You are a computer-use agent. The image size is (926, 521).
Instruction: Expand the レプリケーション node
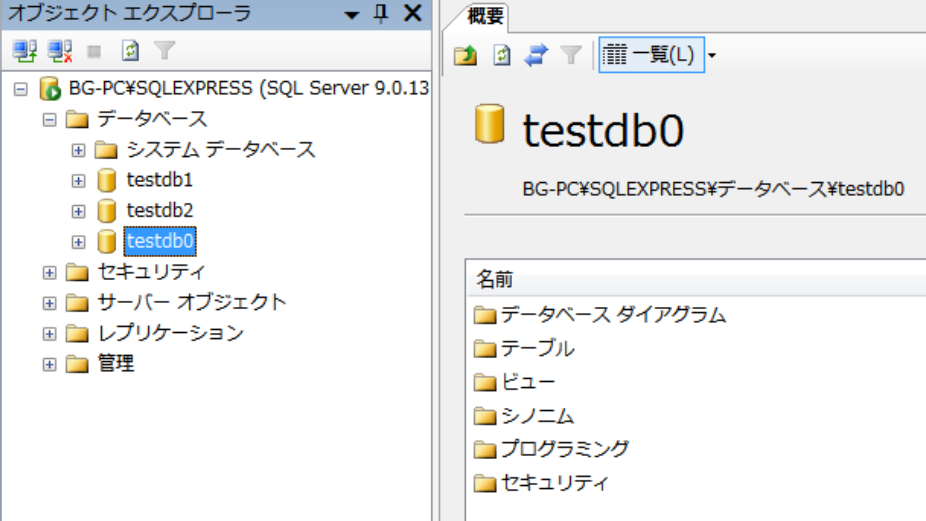[50, 334]
